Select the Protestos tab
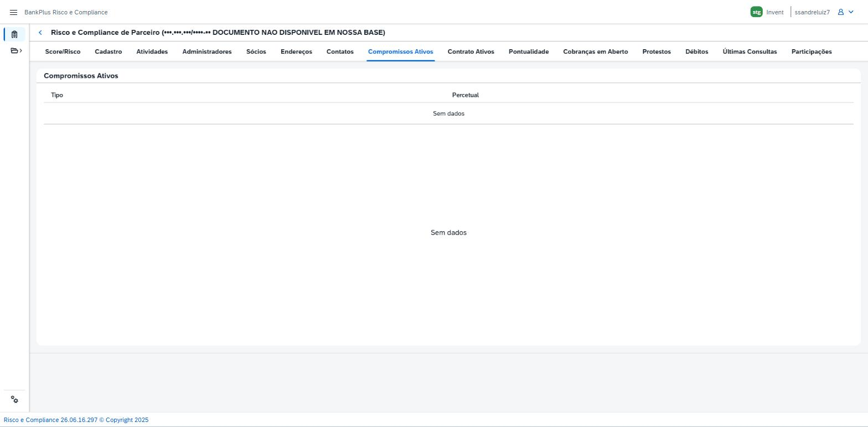This screenshot has width=868, height=427. pyautogui.click(x=657, y=51)
